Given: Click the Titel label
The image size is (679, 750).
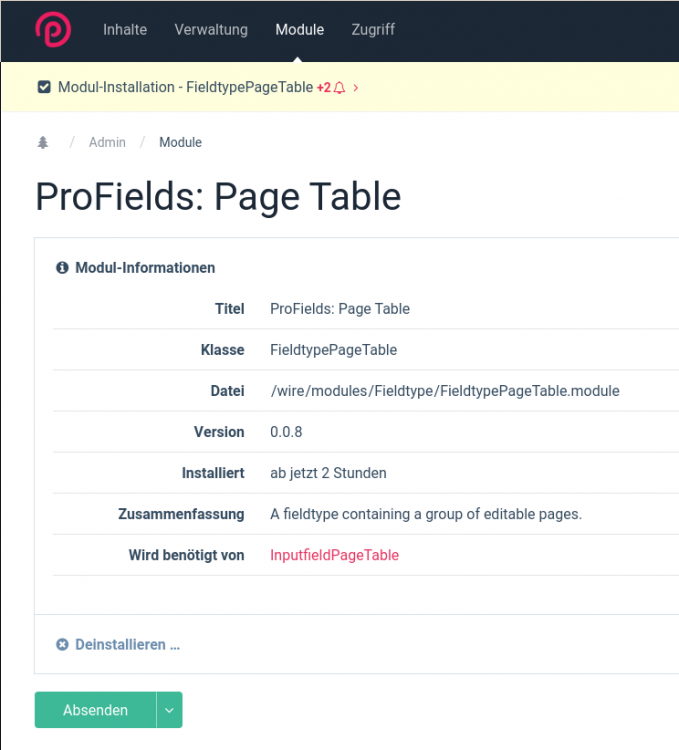Looking at the screenshot, I should click(x=230, y=309).
